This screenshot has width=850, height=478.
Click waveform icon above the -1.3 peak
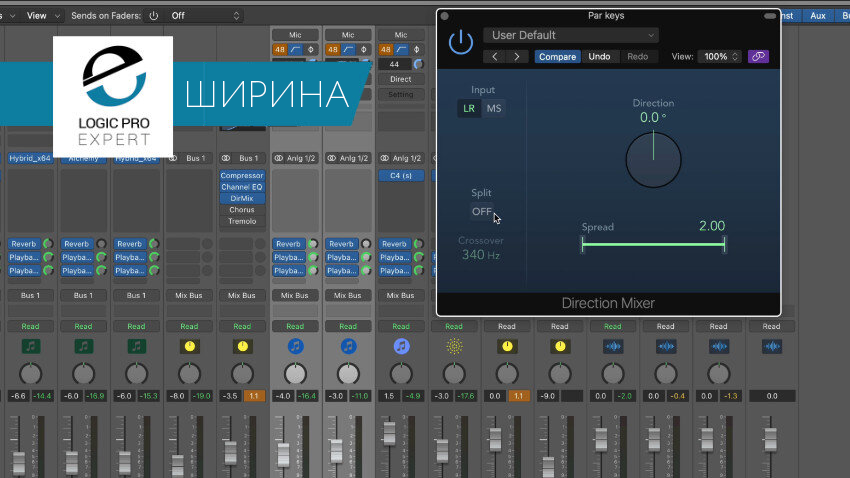coord(719,346)
